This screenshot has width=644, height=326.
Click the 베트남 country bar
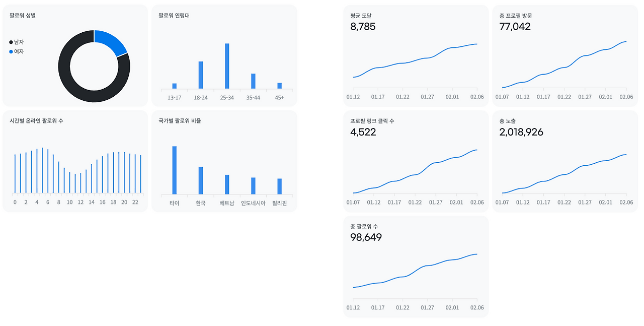tap(227, 184)
